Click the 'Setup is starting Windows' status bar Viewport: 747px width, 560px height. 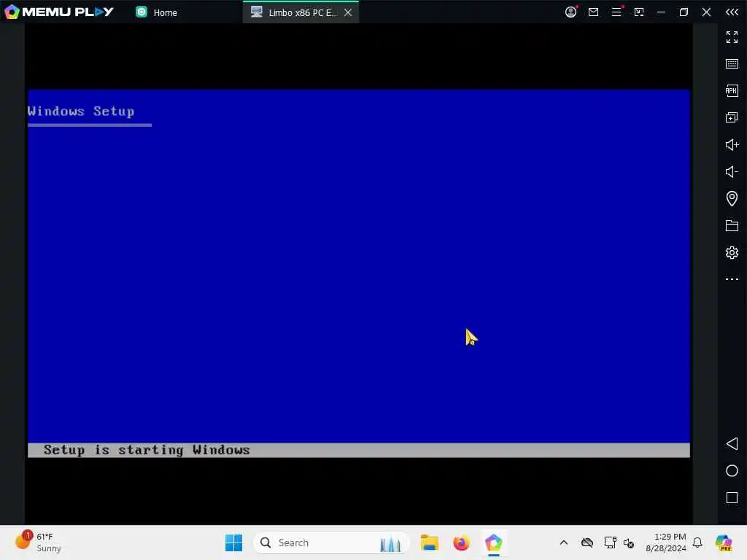click(x=358, y=450)
